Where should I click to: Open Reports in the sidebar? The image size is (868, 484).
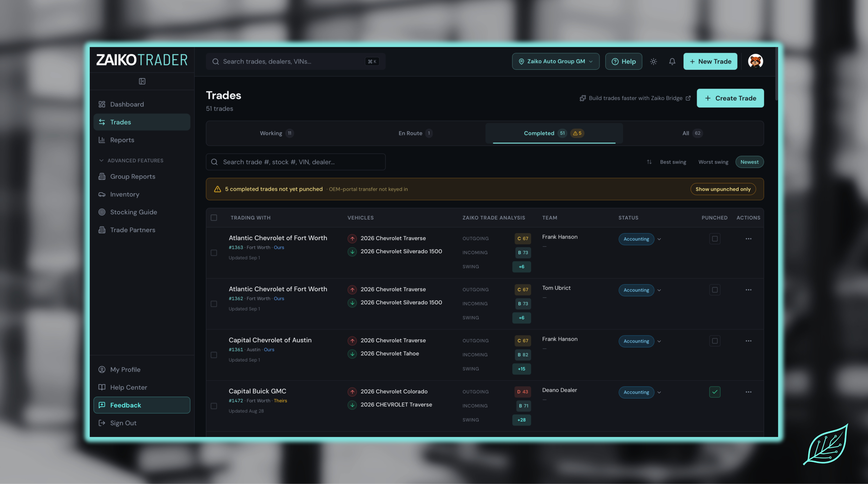click(x=142, y=140)
